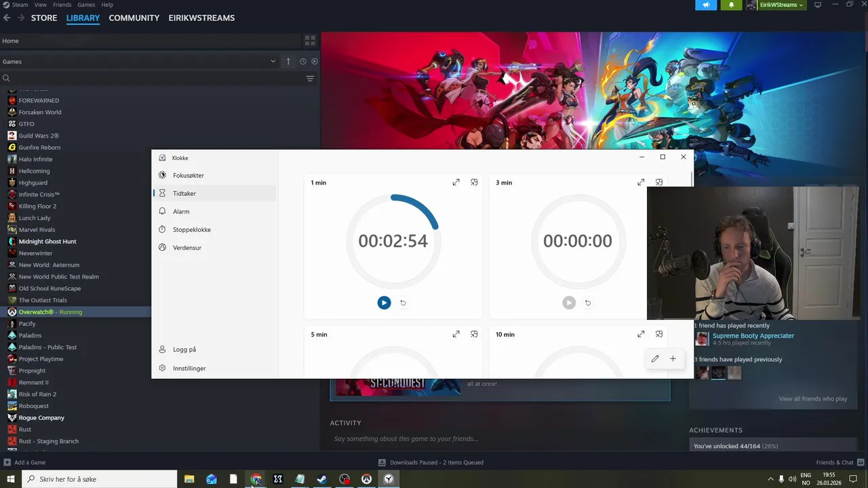The height and width of the screenshot is (488, 868).
Task: Keep the 3 min timer on top
Action: (x=659, y=182)
